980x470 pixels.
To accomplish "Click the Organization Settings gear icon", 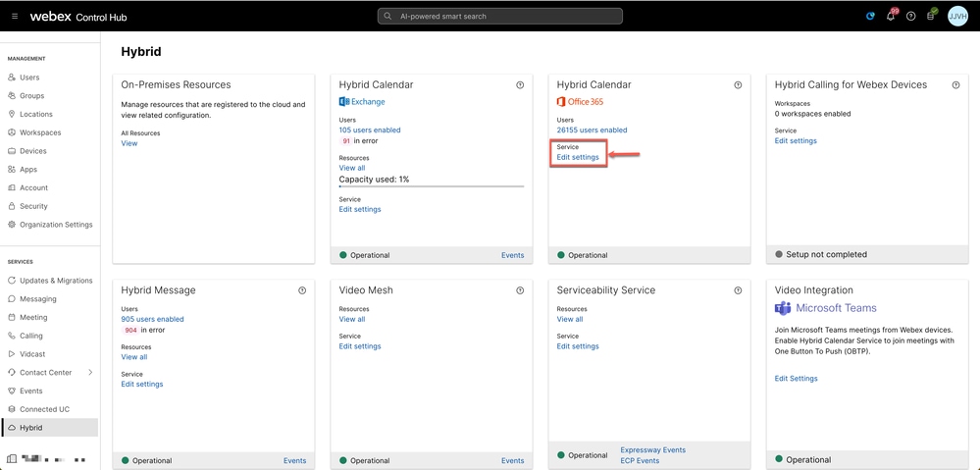I will point(12,225).
